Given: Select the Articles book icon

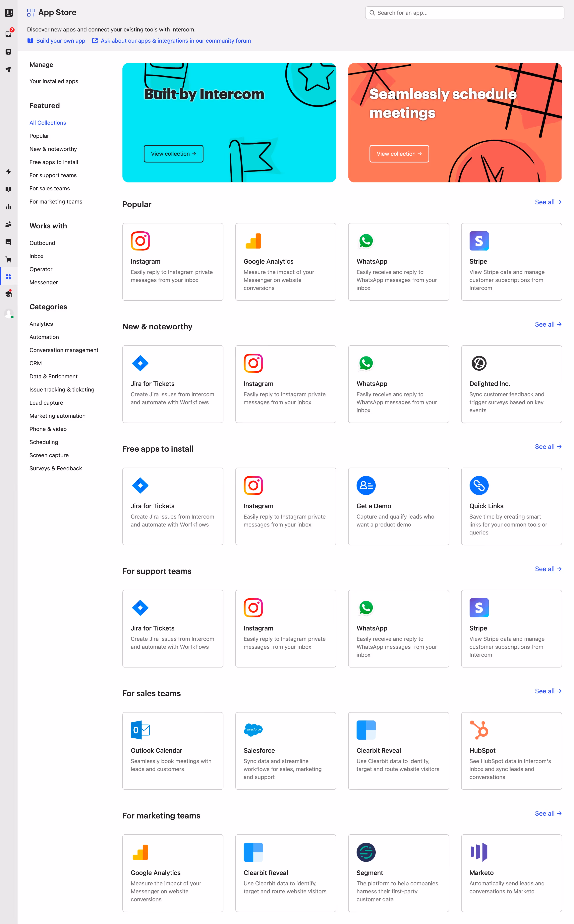Looking at the screenshot, I should pyautogui.click(x=8, y=189).
